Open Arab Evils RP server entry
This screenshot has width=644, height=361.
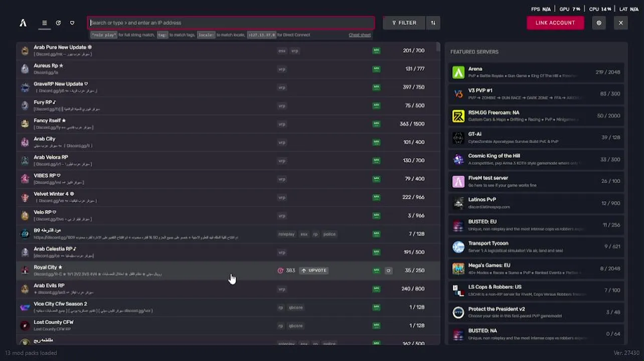(228, 289)
